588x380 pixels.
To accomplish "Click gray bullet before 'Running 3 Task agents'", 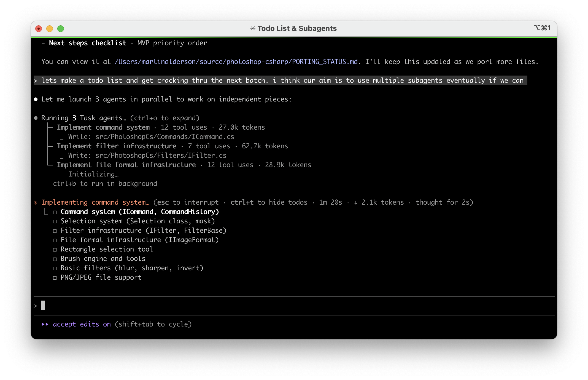I will (36, 118).
